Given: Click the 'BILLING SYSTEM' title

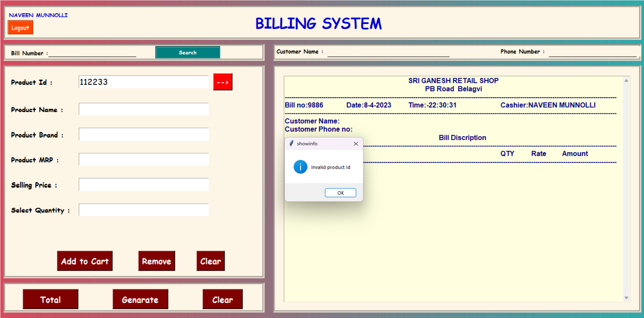Looking at the screenshot, I should coord(319,23).
